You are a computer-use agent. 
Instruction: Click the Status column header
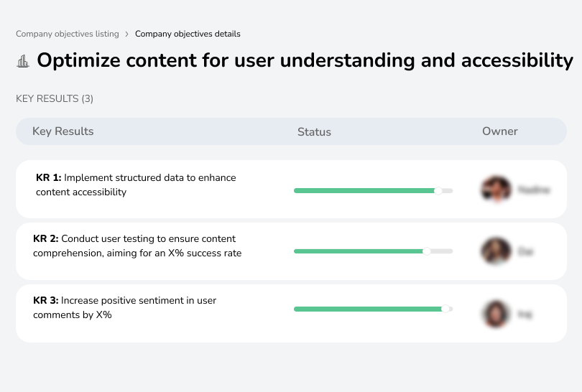(x=314, y=132)
